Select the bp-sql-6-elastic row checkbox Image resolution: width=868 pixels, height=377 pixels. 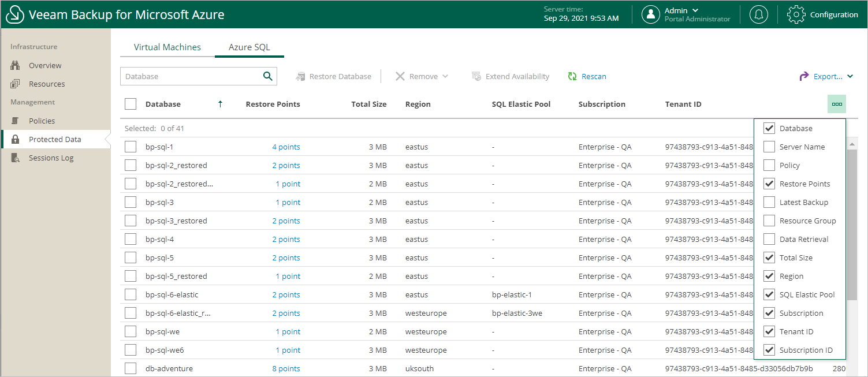pyautogui.click(x=131, y=294)
